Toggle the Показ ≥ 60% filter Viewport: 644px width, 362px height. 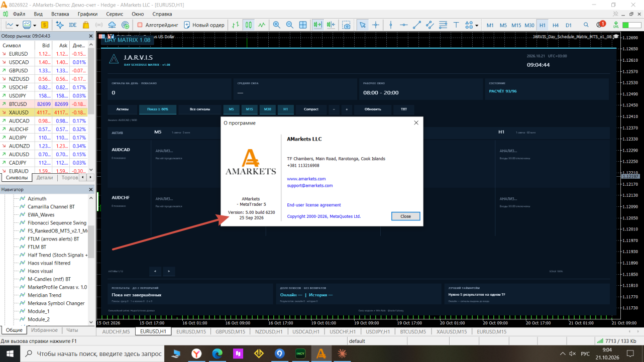(x=158, y=109)
